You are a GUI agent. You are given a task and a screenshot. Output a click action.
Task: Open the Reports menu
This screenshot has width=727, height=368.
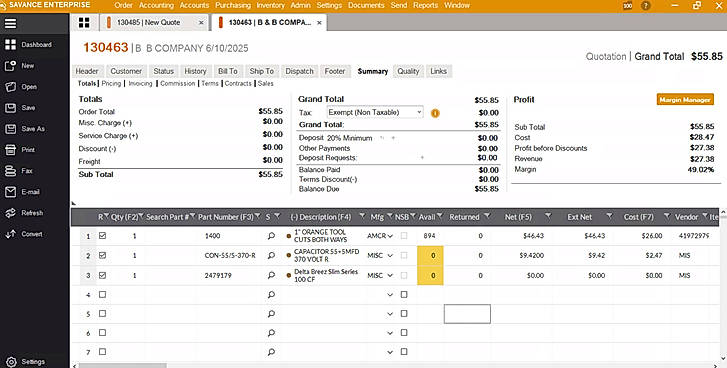tap(425, 6)
